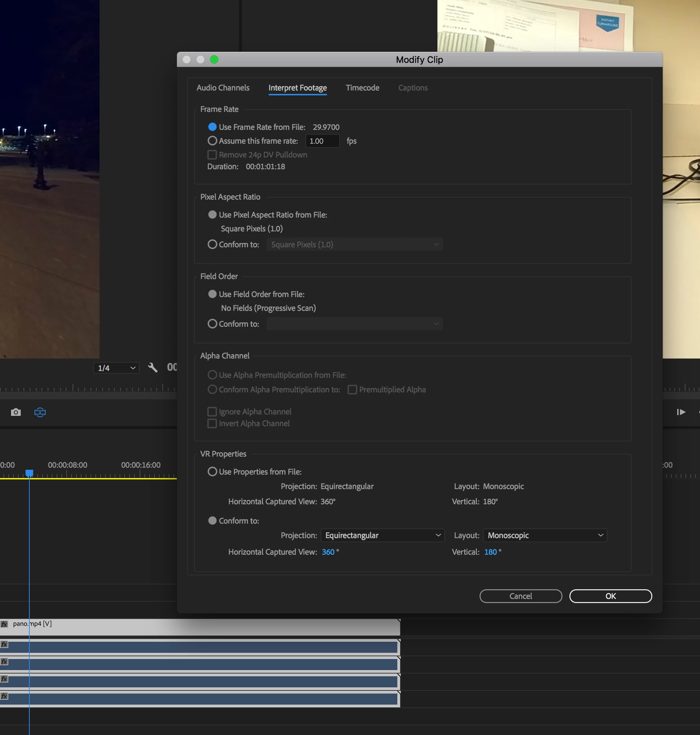This screenshot has height=735, width=700.
Task: Select Use Properties from File radio
Action: [x=212, y=471]
